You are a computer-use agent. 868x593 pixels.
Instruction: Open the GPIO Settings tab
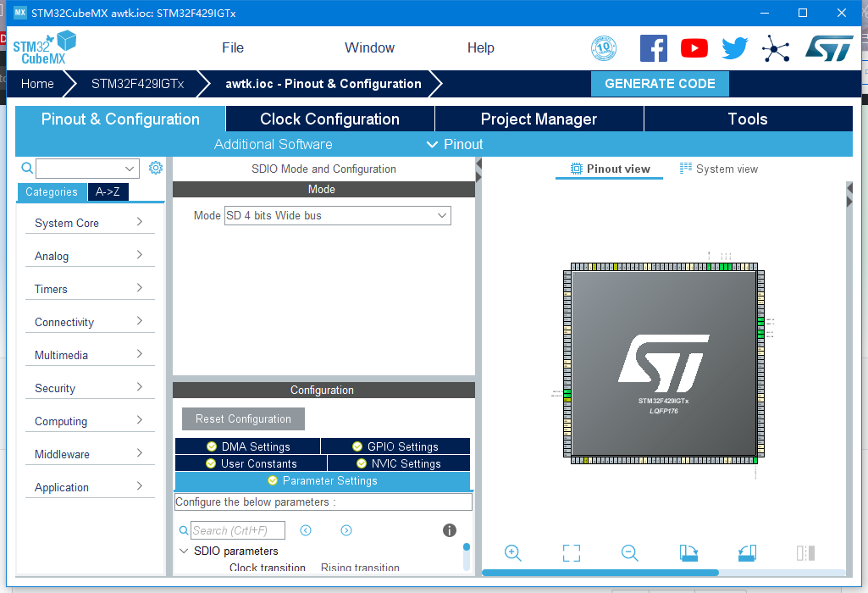click(395, 446)
